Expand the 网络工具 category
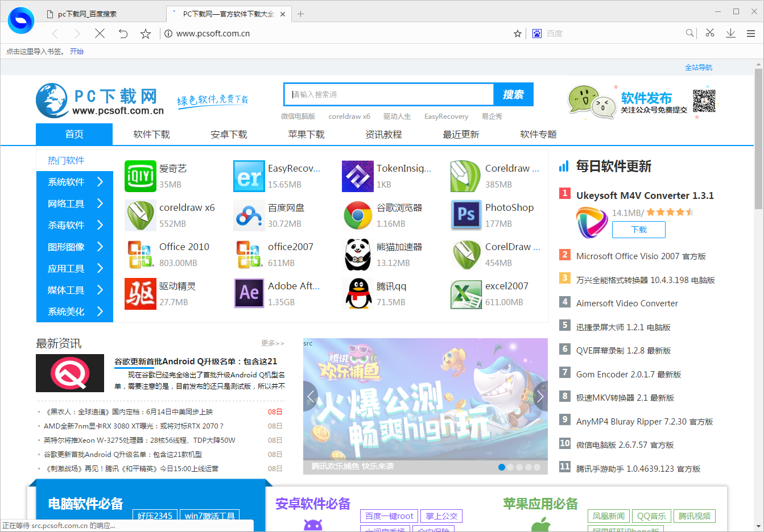The width and height of the screenshot is (764, 532). 75,203
